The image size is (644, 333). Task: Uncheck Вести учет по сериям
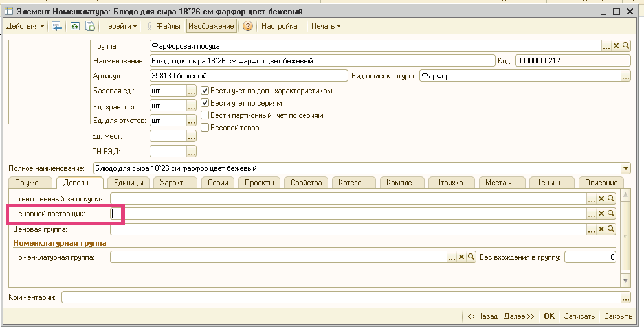click(x=205, y=103)
